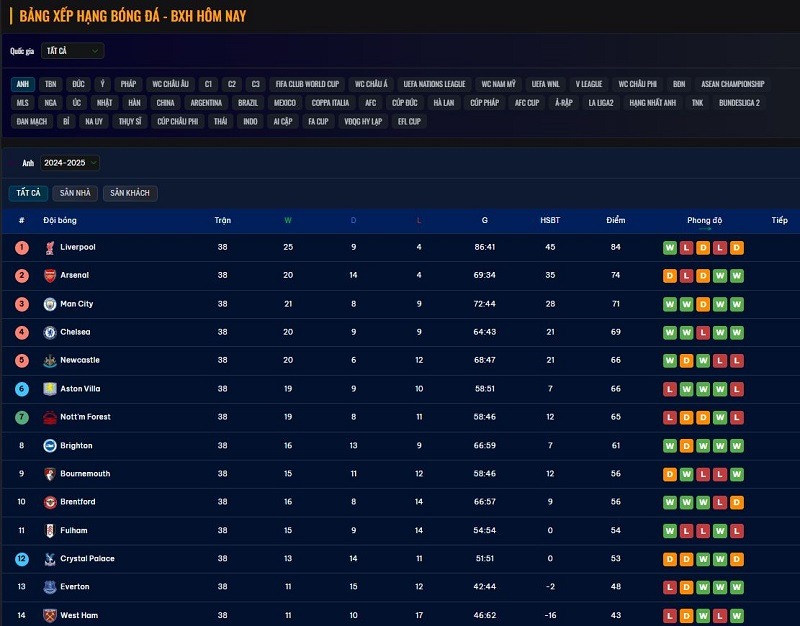This screenshot has height=626, width=800.
Task: Sort by the Điểm column header
Action: [615, 220]
